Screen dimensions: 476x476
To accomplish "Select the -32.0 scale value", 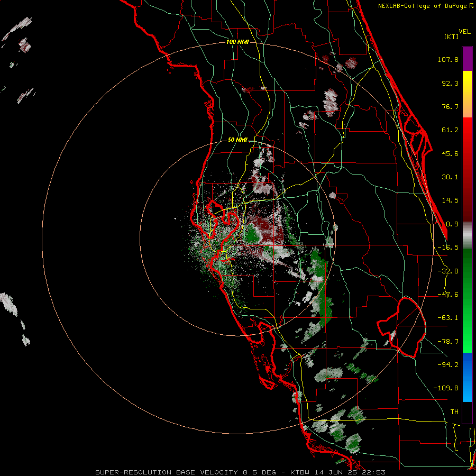I will [x=448, y=271].
